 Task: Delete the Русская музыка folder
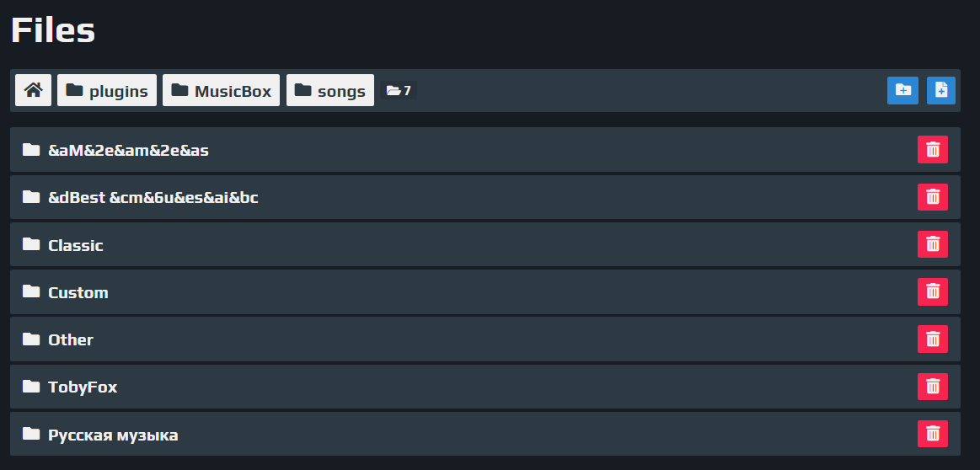pyautogui.click(x=933, y=434)
